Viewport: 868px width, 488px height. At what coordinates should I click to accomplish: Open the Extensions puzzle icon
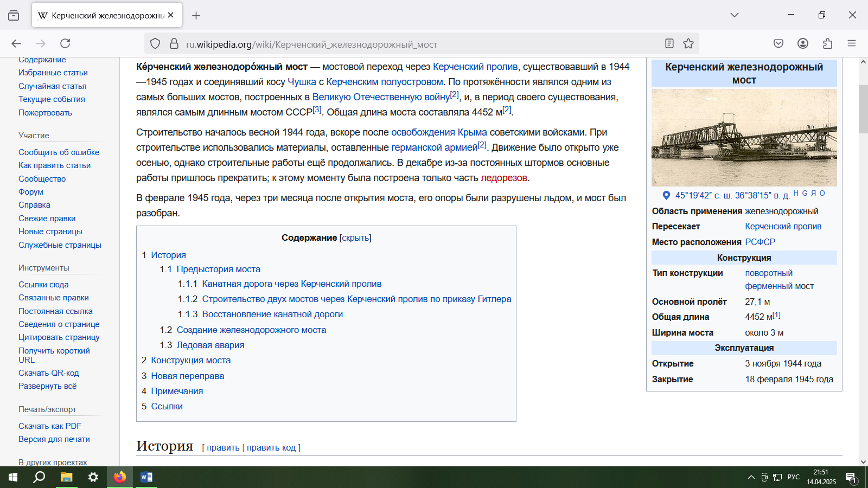tap(827, 43)
